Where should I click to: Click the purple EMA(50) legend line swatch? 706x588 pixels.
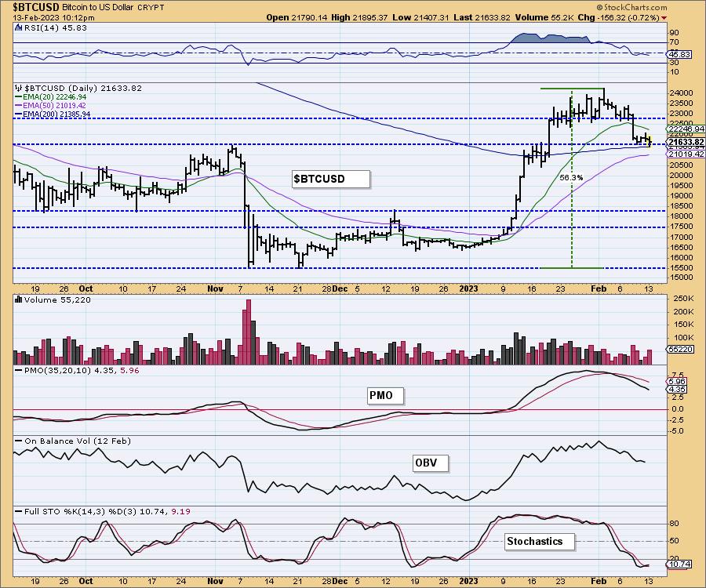click(19, 106)
